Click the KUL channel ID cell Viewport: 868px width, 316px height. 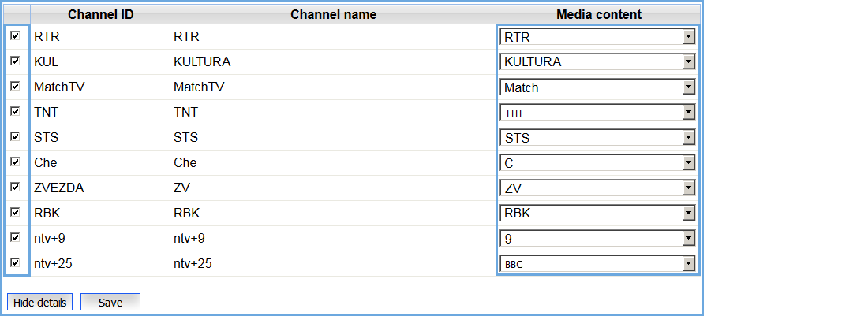[100, 62]
